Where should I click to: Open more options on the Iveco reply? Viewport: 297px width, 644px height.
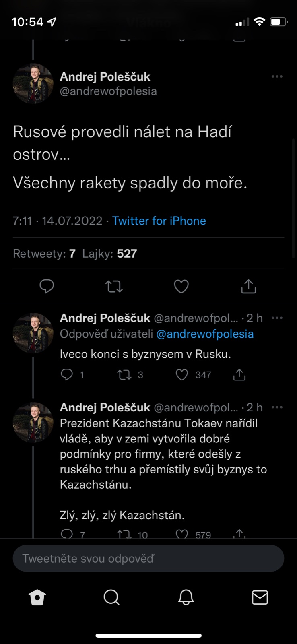click(277, 318)
